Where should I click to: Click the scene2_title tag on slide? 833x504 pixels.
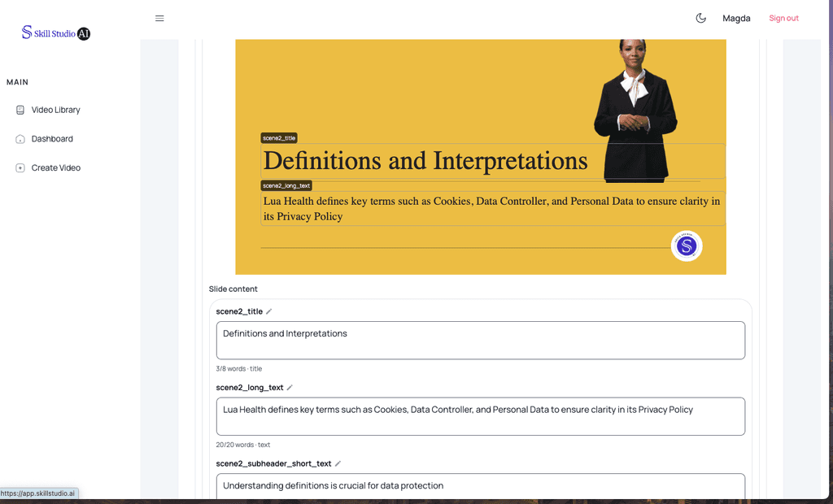tap(279, 138)
